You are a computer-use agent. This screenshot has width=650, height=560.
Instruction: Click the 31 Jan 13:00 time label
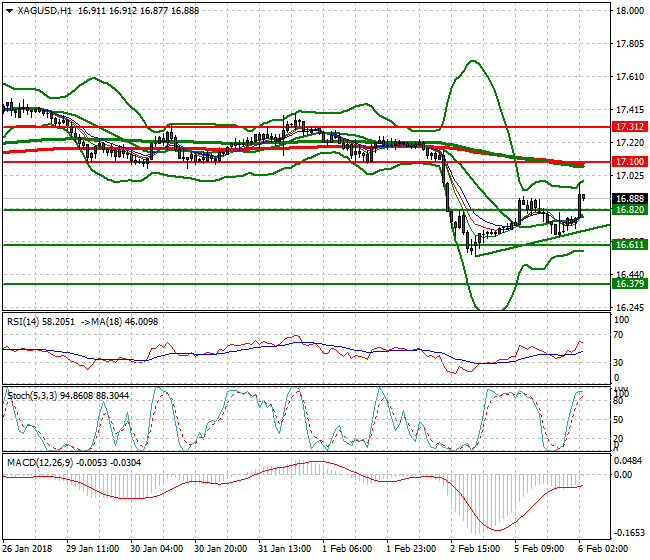(287, 549)
